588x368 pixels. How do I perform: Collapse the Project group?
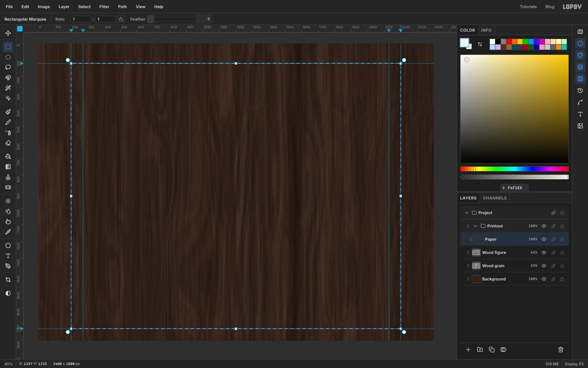click(x=467, y=213)
